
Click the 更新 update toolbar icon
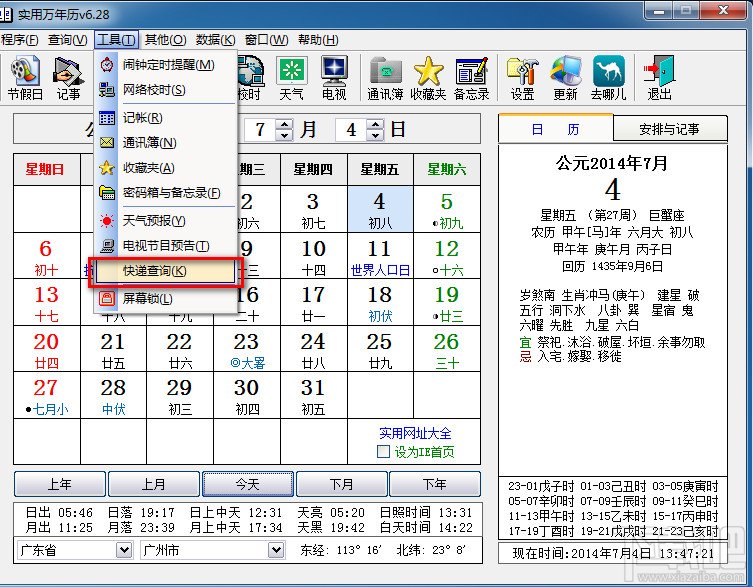[x=565, y=78]
